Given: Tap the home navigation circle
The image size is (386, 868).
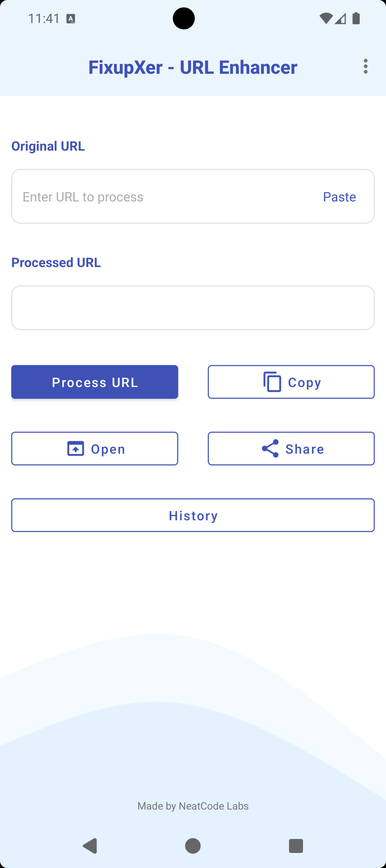Looking at the screenshot, I should [x=193, y=846].
